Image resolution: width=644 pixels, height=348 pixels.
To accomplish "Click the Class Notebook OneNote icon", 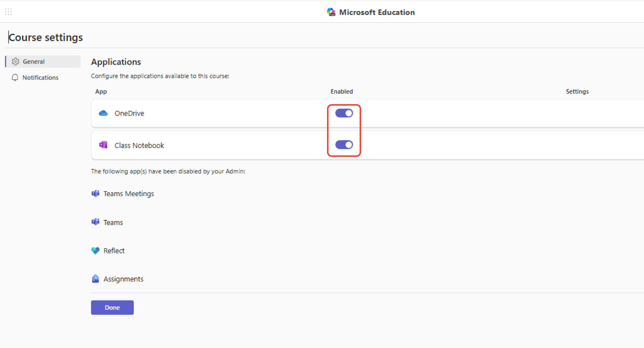I will tap(103, 145).
